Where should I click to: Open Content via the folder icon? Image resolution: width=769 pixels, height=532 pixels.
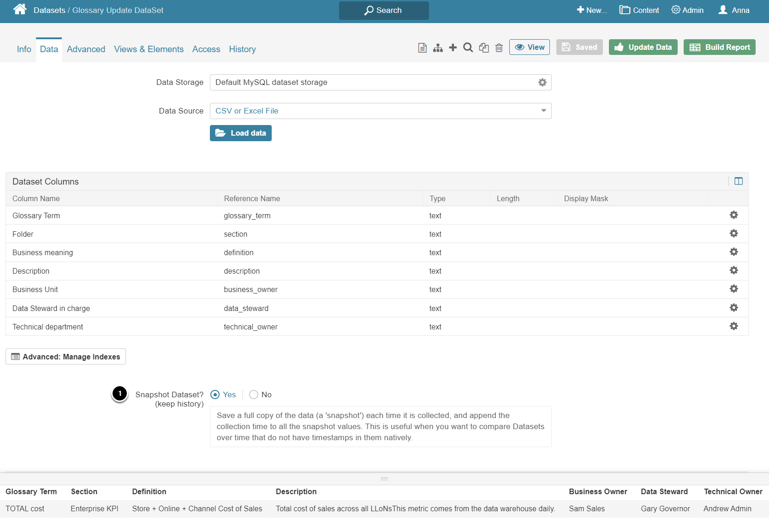[639, 10]
